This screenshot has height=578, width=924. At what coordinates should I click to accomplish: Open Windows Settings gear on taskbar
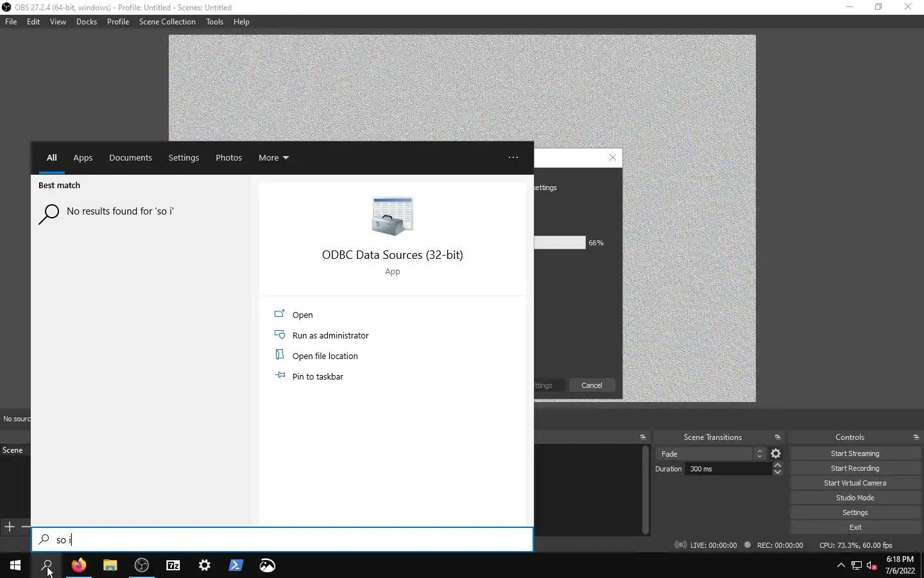[204, 565]
